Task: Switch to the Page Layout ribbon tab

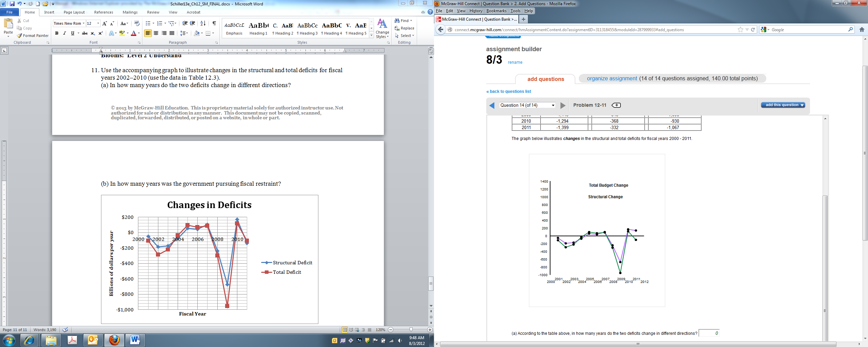Action: [74, 12]
